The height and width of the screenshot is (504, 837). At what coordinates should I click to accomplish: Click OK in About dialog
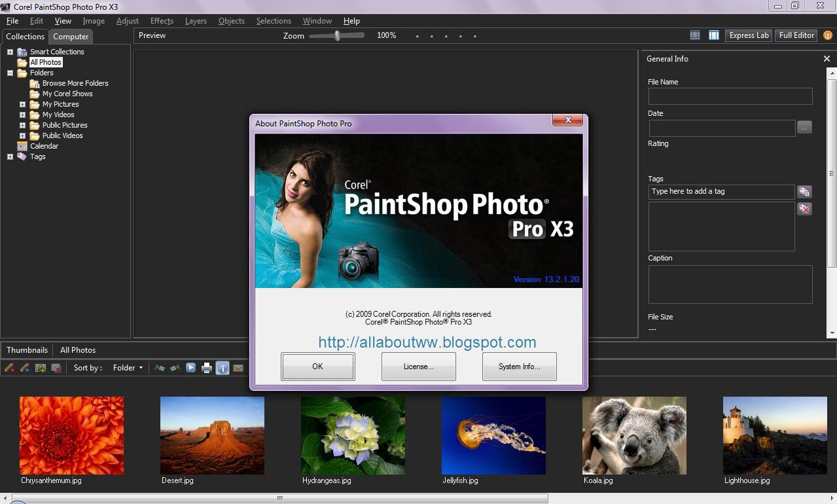coord(318,367)
